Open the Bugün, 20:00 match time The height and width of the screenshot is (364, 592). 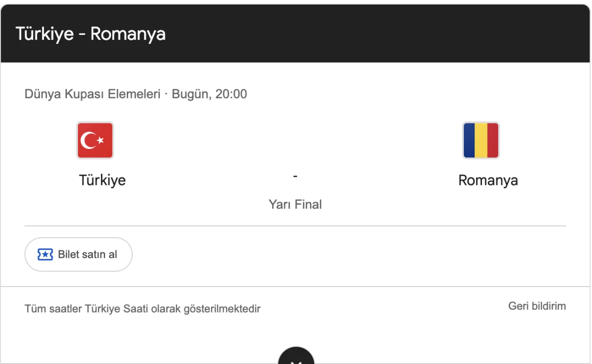tap(209, 94)
